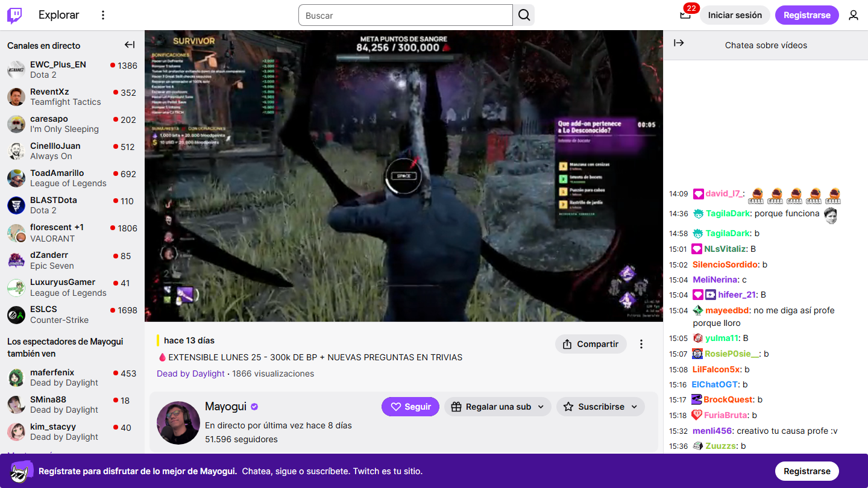Image resolution: width=868 pixels, height=488 pixels.
Task: Click BLASTDota channel avatar
Action: click(16, 205)
